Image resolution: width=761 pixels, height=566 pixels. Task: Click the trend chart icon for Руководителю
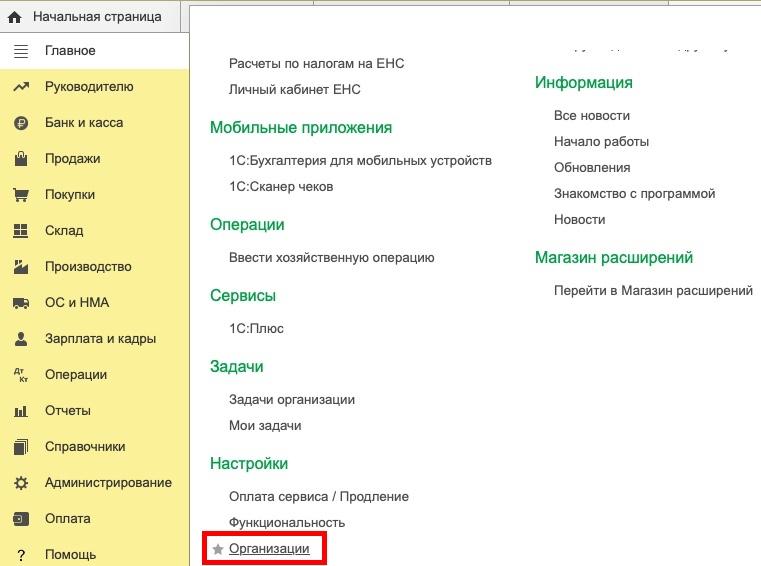21,87
